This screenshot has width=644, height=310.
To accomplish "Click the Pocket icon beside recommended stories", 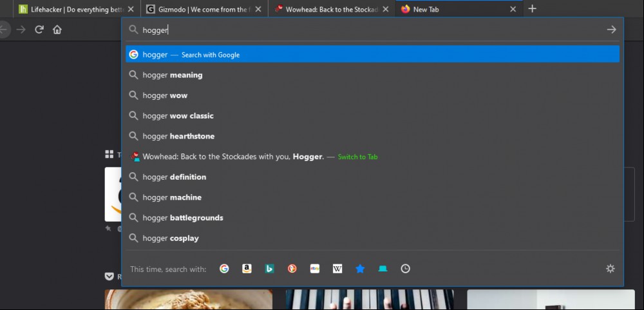I will pyautogui.click(x=109, y=276).
